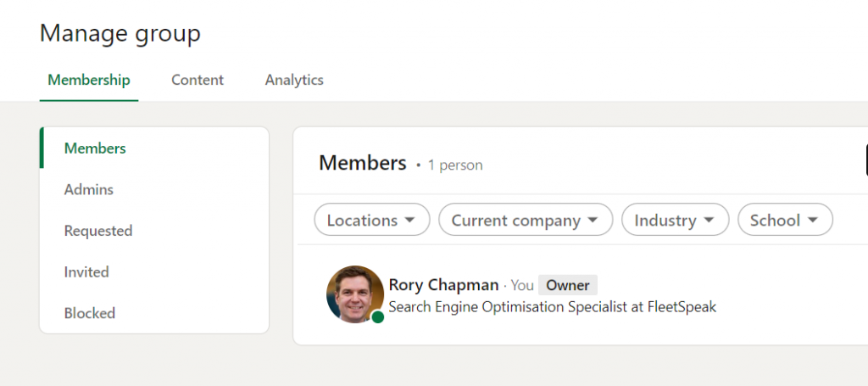868x386 pixels.
Task: Open Rory Chapman's profile name link
Action: click(444, 285)
